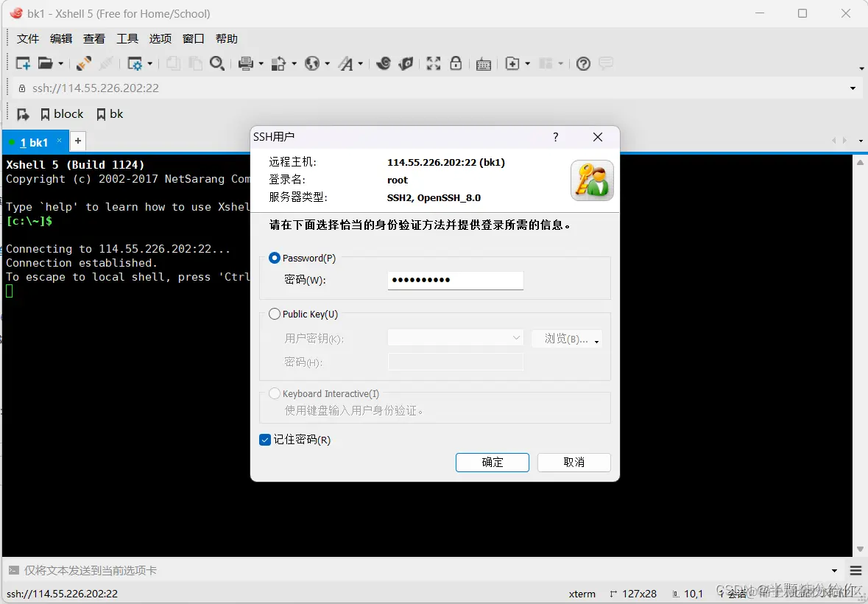Image resolution: width=868 pixels, height=604 pixels.
Task: Click the lock screen padlock icon
Action: [x=456, y=63]
